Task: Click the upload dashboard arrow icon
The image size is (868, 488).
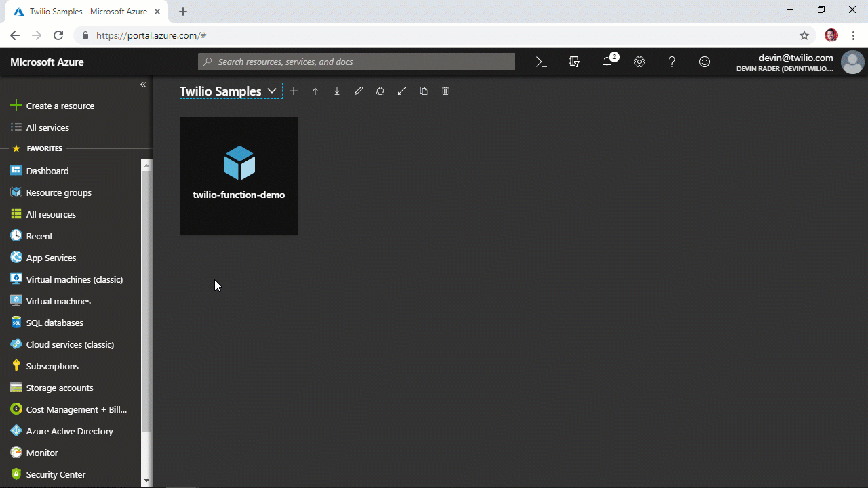Action: (x=315, y=91)
